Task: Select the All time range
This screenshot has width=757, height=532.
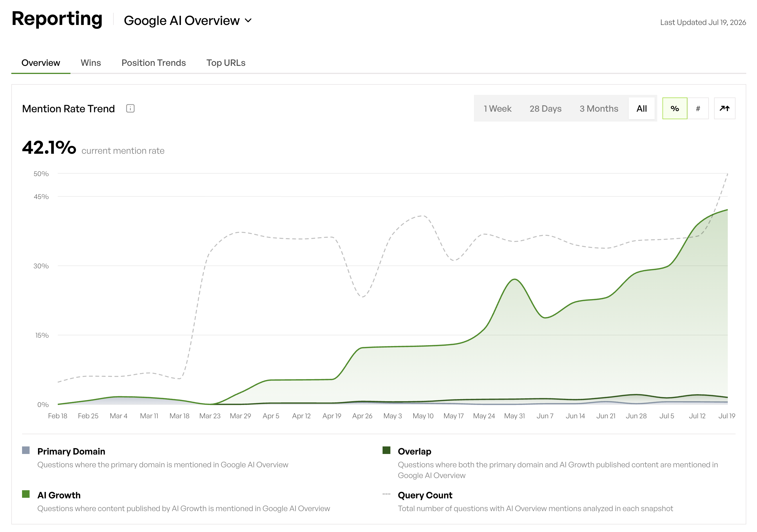Action: pyautogui.click(x=641, y=108)
